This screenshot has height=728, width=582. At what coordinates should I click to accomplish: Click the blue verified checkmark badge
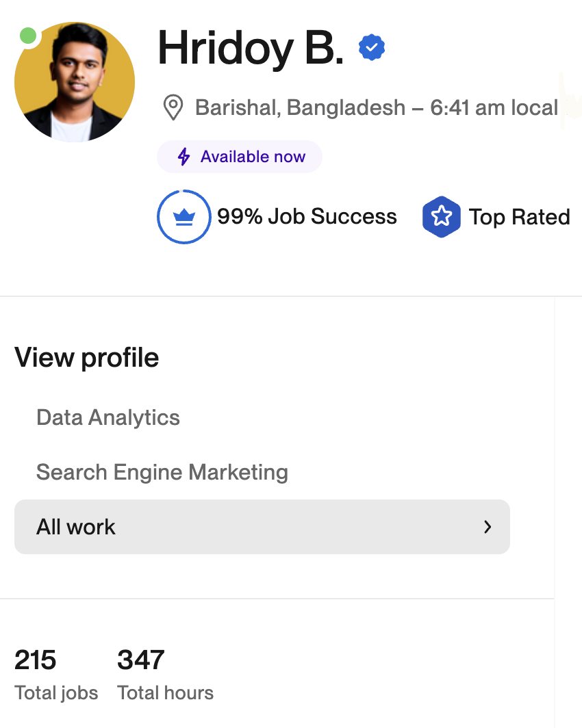tap(372, 47)
